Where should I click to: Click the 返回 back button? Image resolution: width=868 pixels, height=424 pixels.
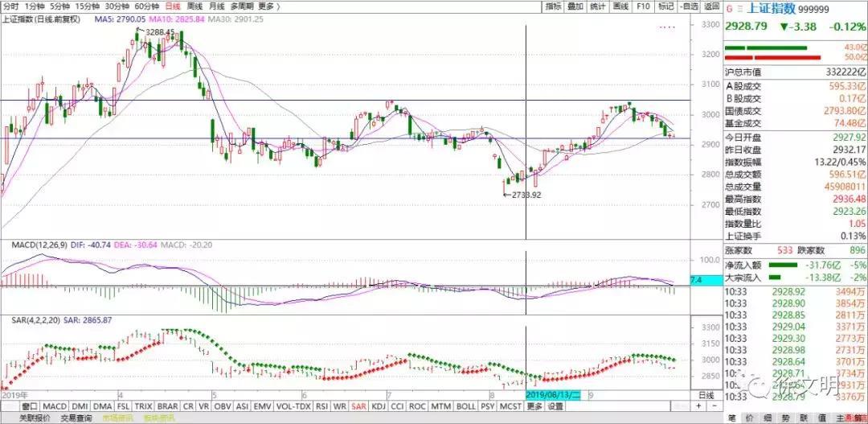(x=712, y=6)
